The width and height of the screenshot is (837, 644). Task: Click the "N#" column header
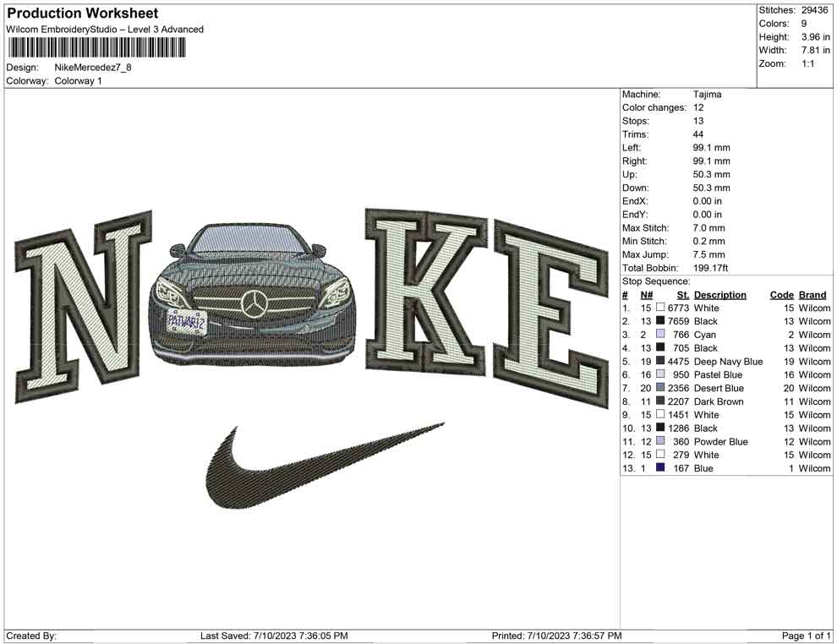pyautogui.click(x=647, y=294)
